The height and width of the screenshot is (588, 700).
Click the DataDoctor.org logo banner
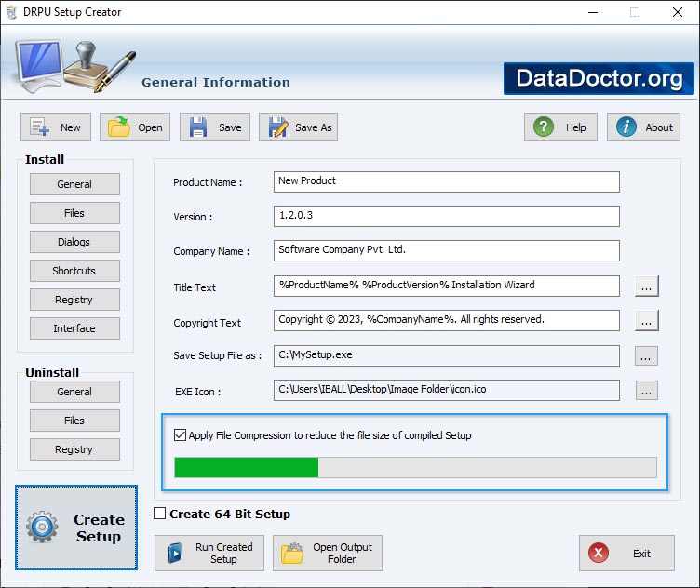599,78
